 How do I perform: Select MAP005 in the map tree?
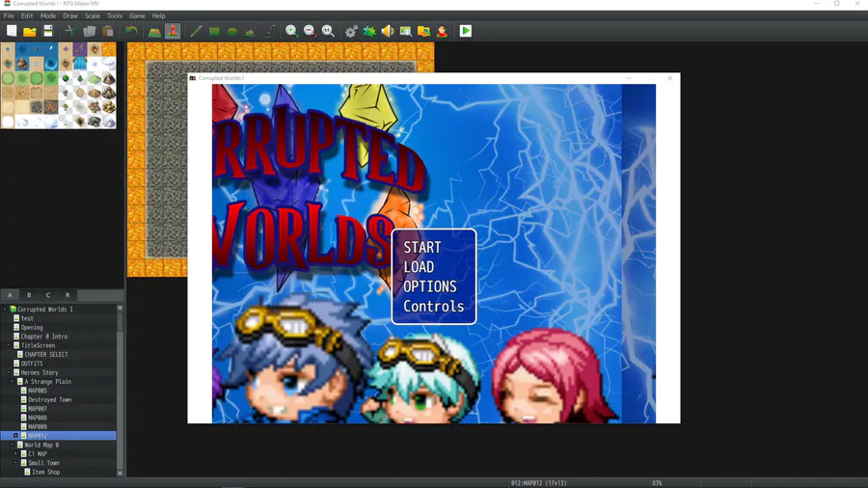(x=37, y=391)
